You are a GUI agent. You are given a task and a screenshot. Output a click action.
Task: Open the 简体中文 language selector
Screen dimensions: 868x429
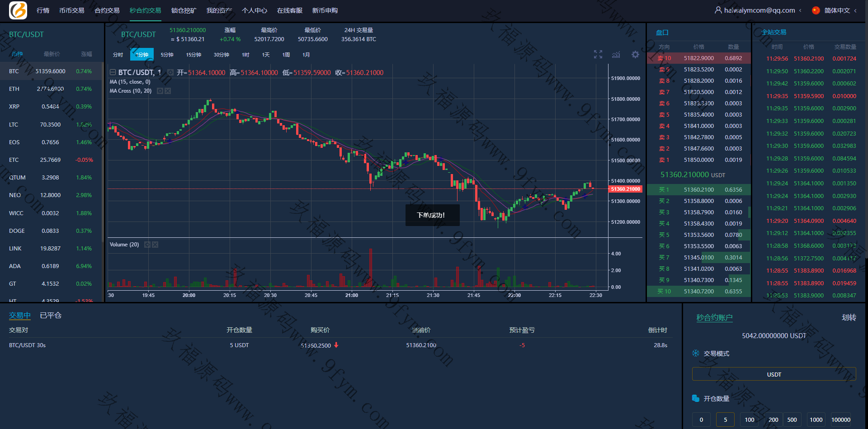837,10
